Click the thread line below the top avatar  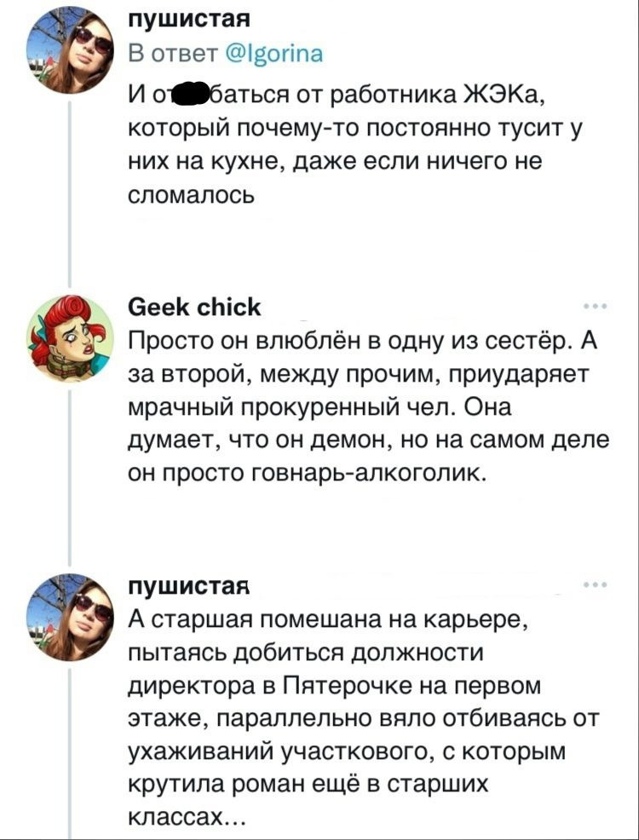click(x=71, y=187)
